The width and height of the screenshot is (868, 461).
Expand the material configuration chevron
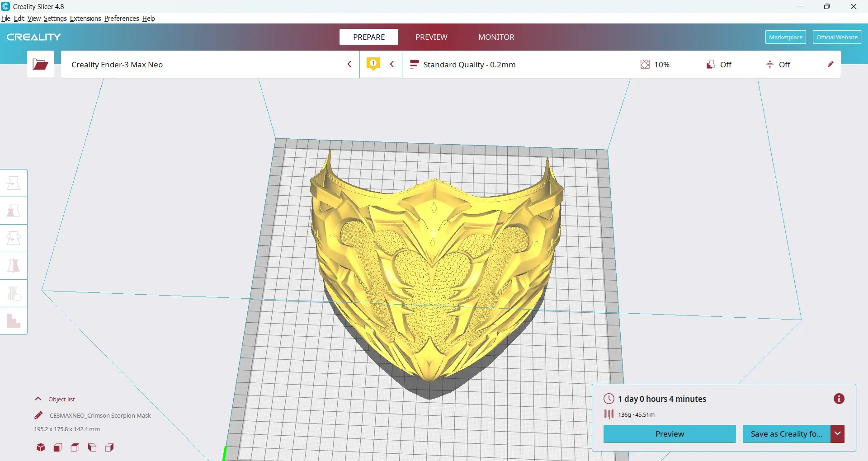(392, 64)
